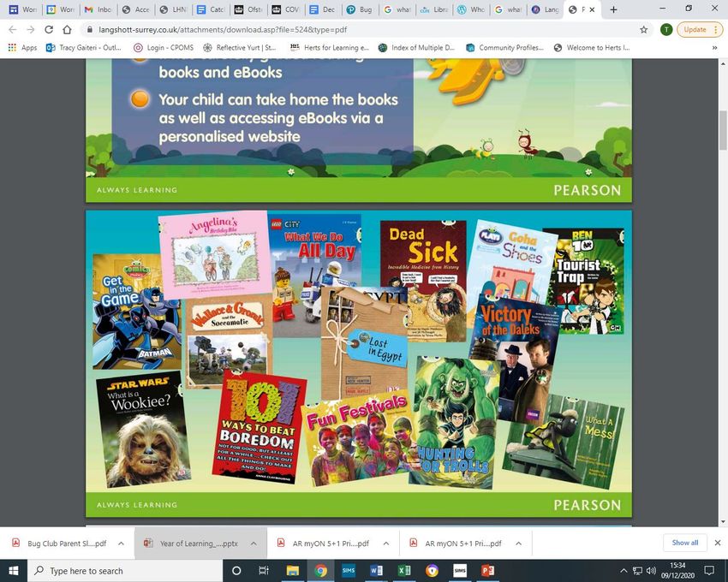Open the Windows Start menu
728x582 pixels.
coord(14,570)
